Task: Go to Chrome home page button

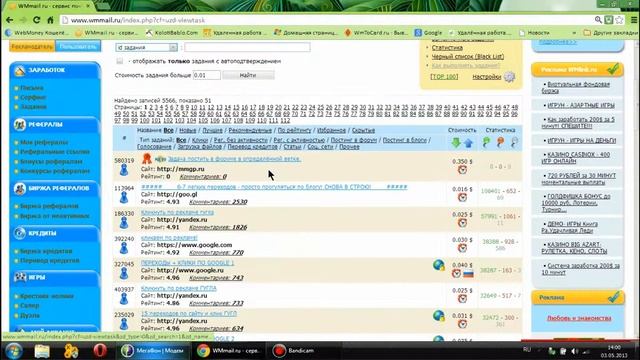Action: click(50, 20)
